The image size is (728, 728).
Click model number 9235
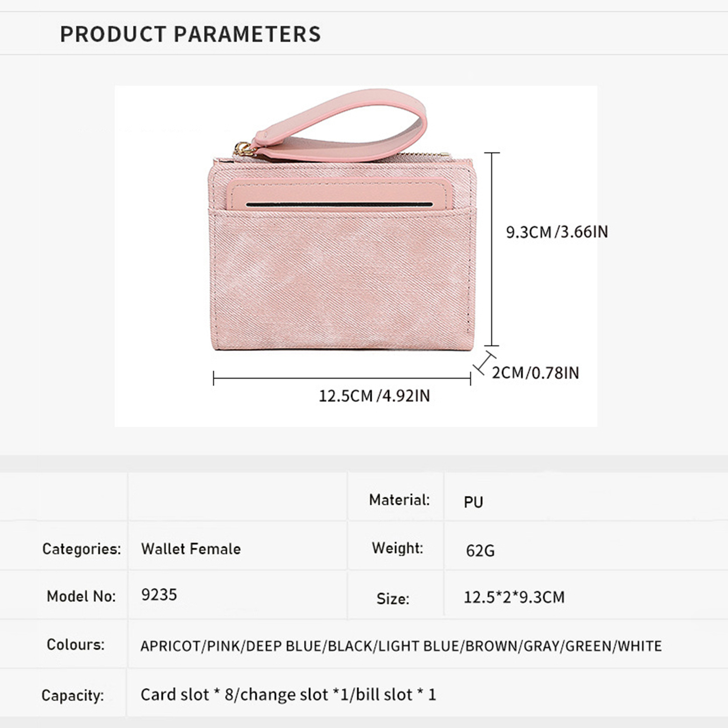point(159,595)
